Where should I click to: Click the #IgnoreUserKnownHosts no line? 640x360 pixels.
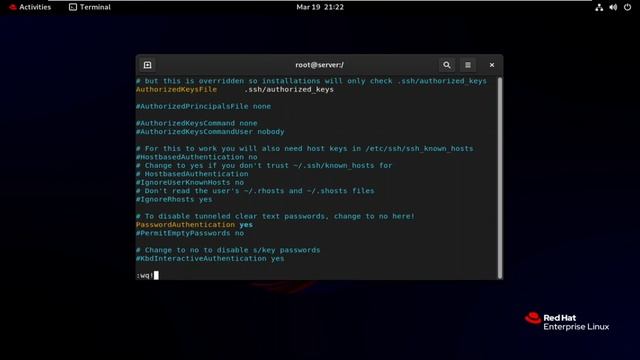(190, 182)
